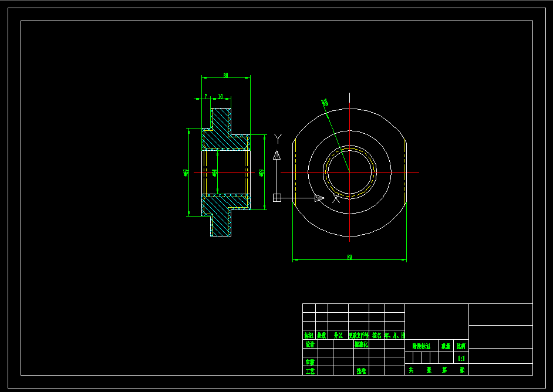Click the 审核 label in title block
This screenshot has width=553, height=392.
click(x=310, y=361)
